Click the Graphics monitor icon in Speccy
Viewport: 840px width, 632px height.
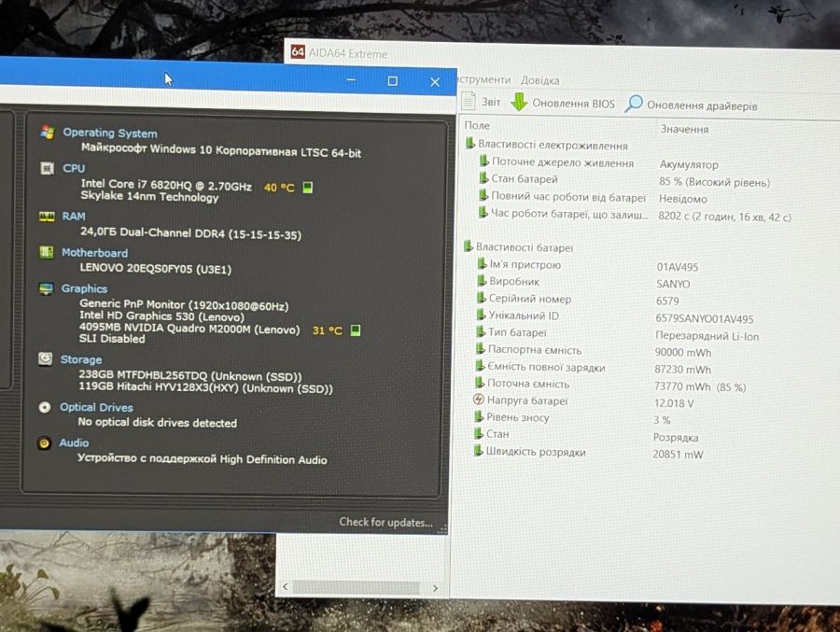tap(46, 288)
